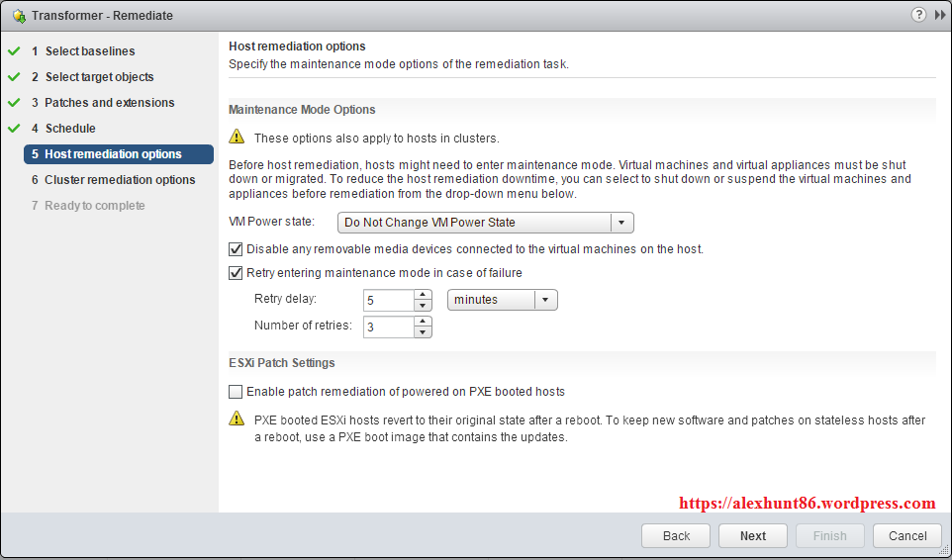Click green checkmark next to Select baselines
This screenshot has width=952, height=560.
point(14,51)
